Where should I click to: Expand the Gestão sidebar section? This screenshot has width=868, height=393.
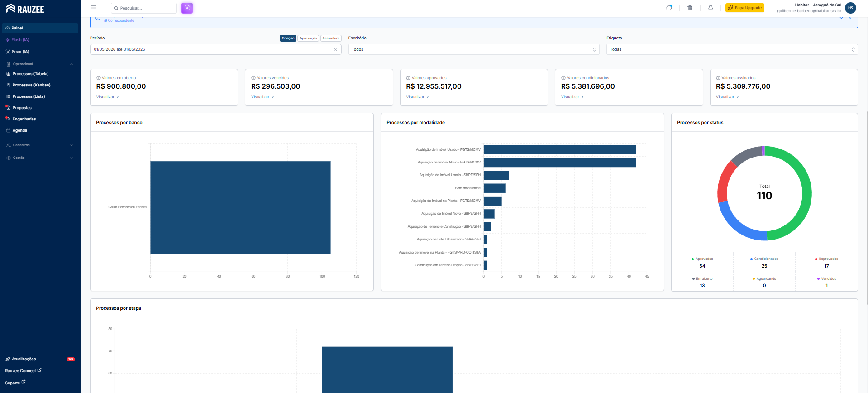(x=40, y=158)
